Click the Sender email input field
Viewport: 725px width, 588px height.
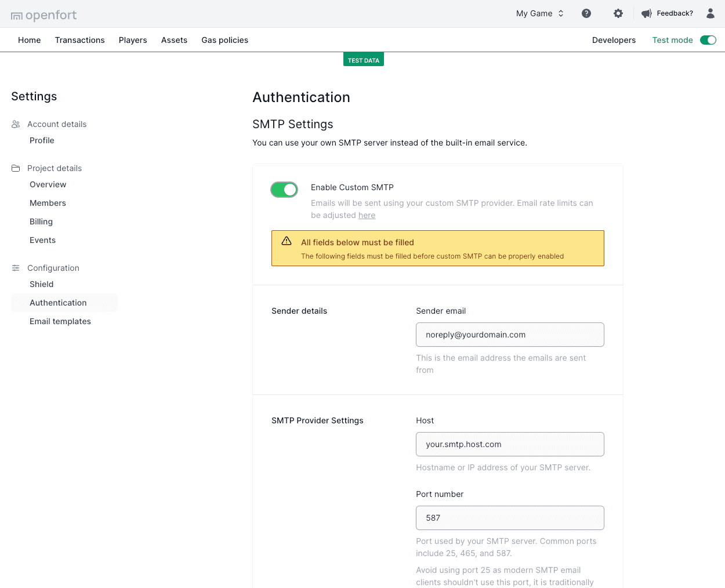(x=510, y=335)
